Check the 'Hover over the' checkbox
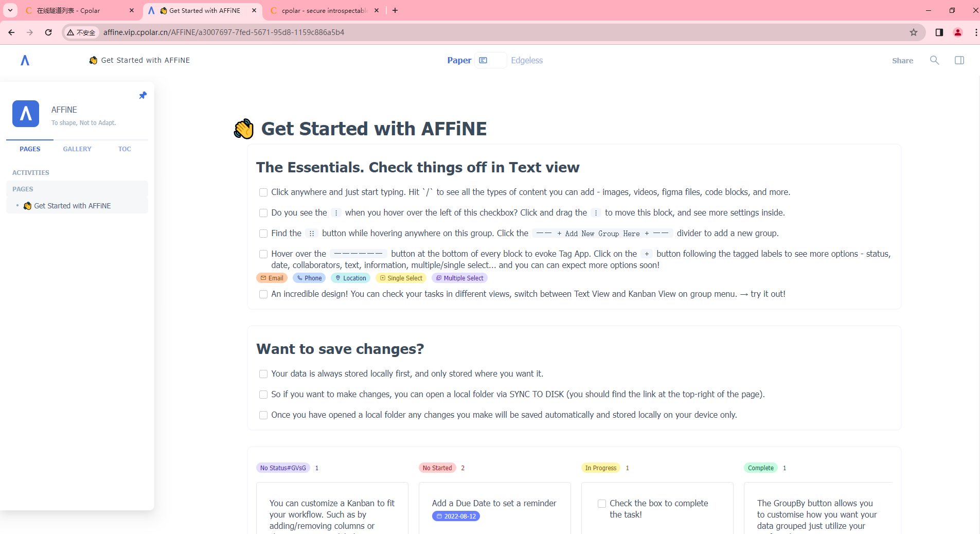 pos(263,254)
